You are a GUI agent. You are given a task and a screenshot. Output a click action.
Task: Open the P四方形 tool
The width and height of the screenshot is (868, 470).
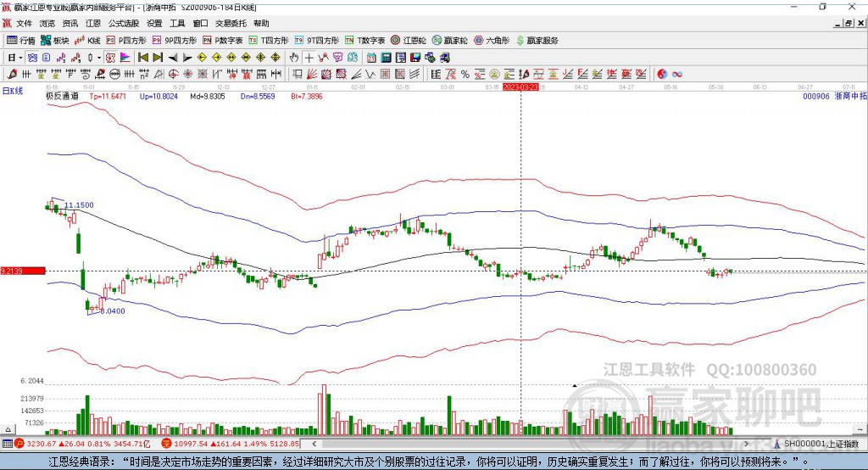pyautogui.click(x=126, y=41)
